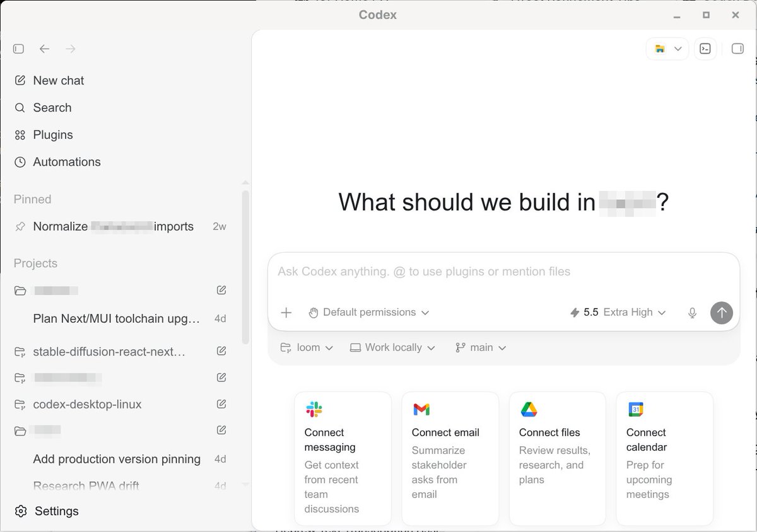Select the stable-diffusion-react-next project
757x532 pixels.
point(109,351)
